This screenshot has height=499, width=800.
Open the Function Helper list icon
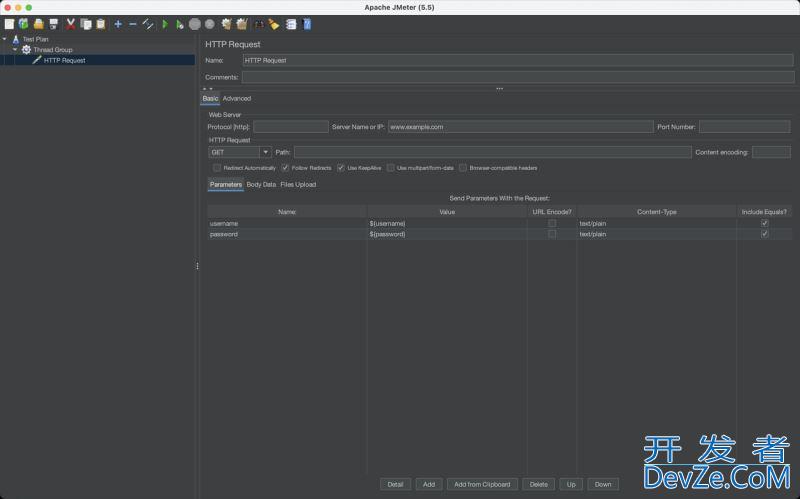click(291, 24)
